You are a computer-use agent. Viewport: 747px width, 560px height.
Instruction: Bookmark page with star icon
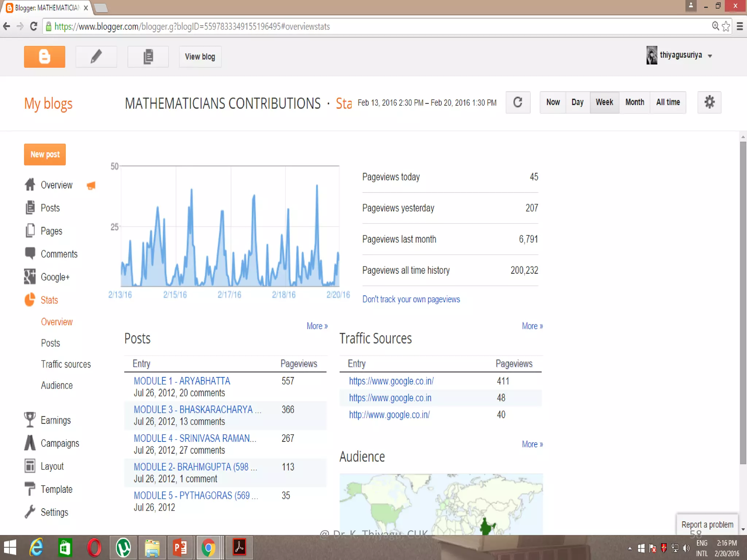coord(726,26)
